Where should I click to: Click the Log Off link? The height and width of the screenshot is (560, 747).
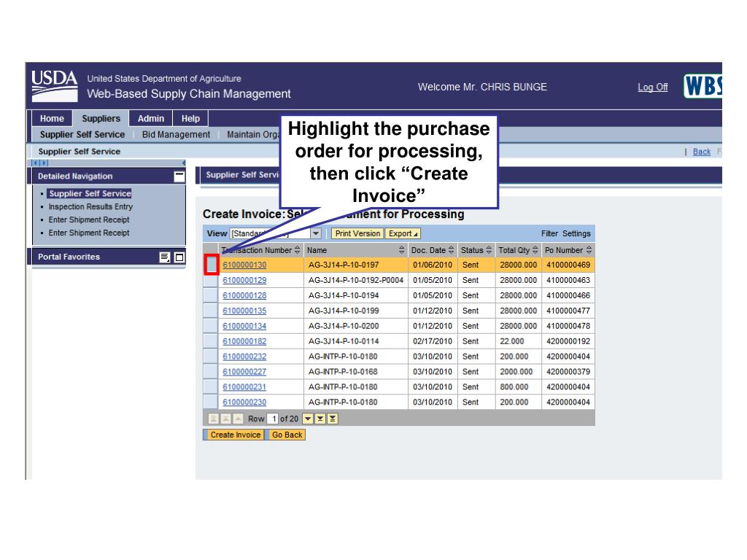[653, 87]
